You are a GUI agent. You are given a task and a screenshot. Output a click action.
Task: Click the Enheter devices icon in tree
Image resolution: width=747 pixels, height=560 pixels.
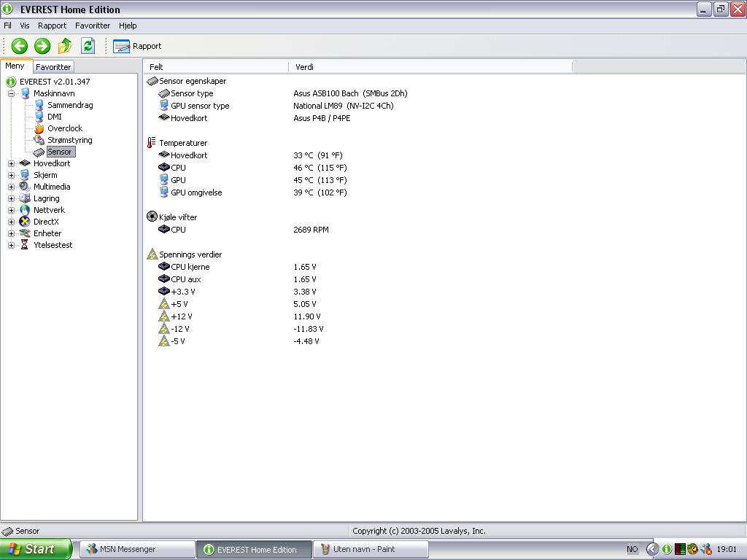25,233
